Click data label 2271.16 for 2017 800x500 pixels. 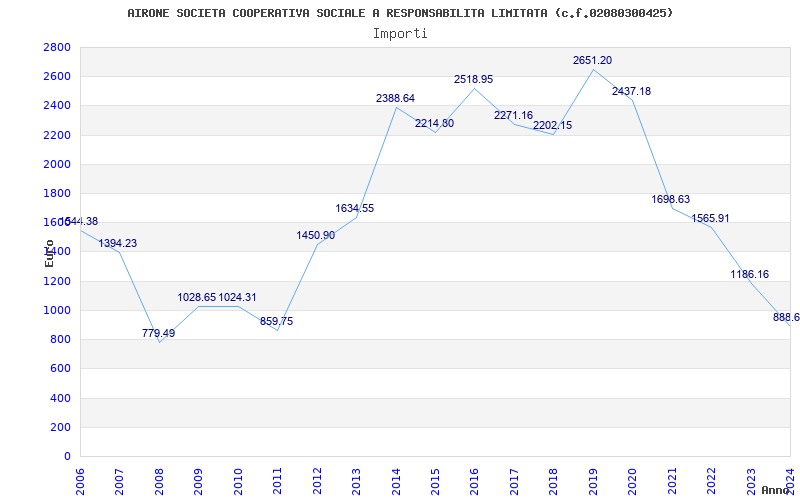[513, 115]
